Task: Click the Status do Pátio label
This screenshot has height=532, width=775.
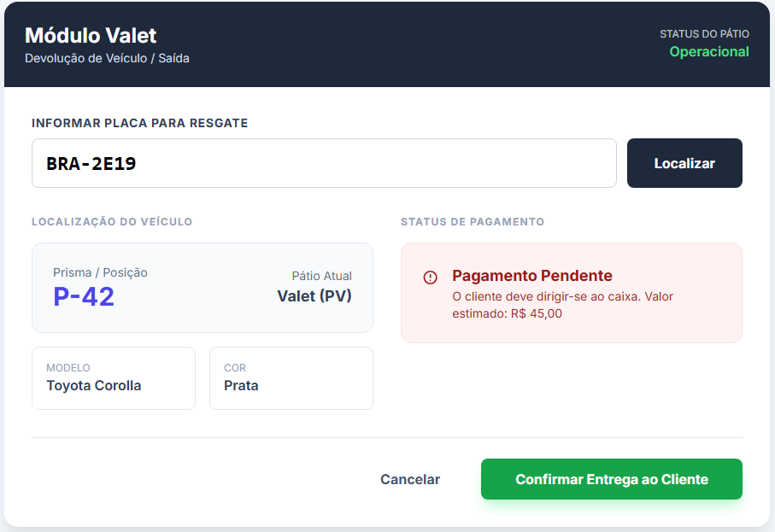Action: click(704, 34)
